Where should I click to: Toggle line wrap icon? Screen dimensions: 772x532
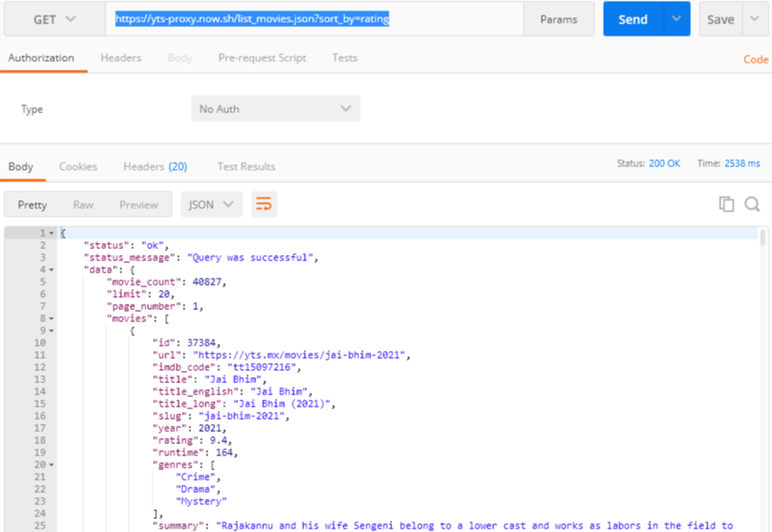[264, 205]
